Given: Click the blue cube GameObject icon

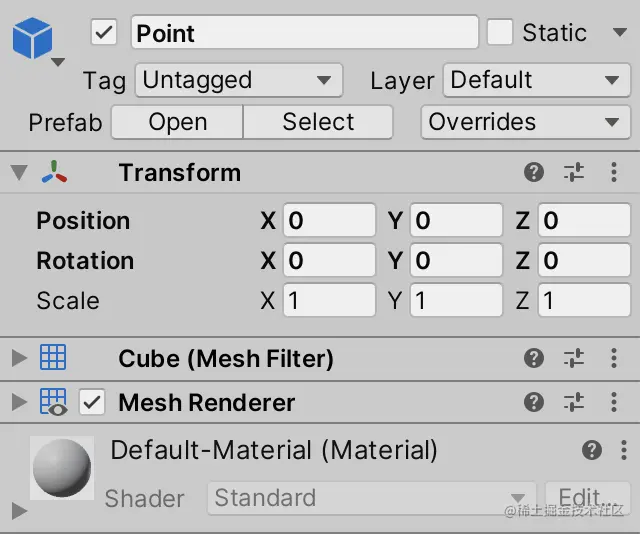Looking at the screenshot, I should pyautogui.click(x=32, y=39).
